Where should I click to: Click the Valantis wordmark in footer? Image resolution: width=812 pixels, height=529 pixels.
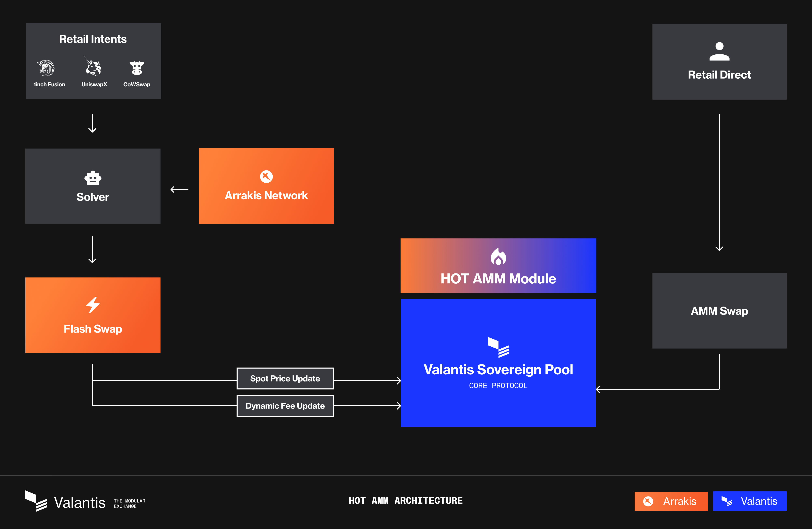click(80, 503)
